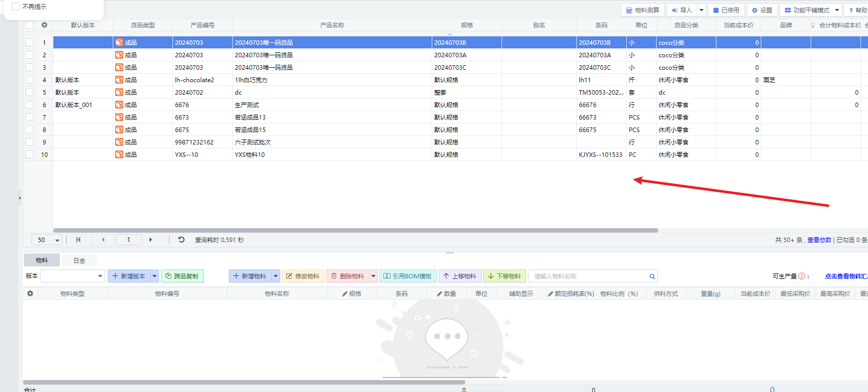Open column settings gear in lower materials table

[30, 293]
